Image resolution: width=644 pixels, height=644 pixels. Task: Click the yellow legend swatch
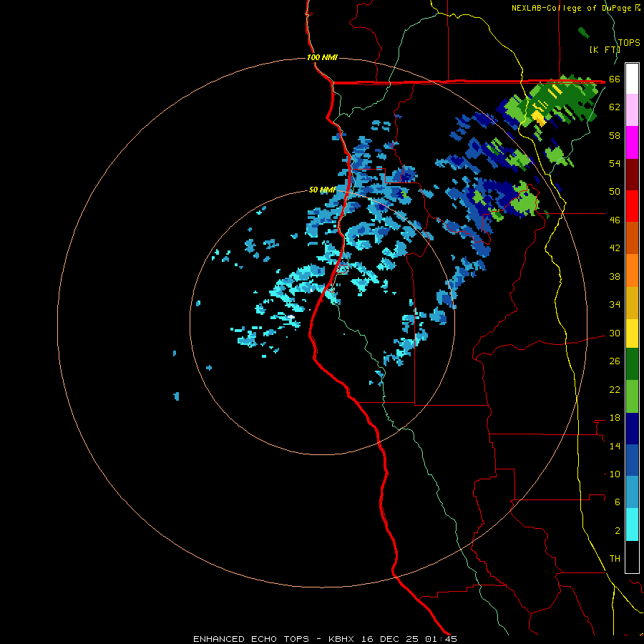point(632,333)
